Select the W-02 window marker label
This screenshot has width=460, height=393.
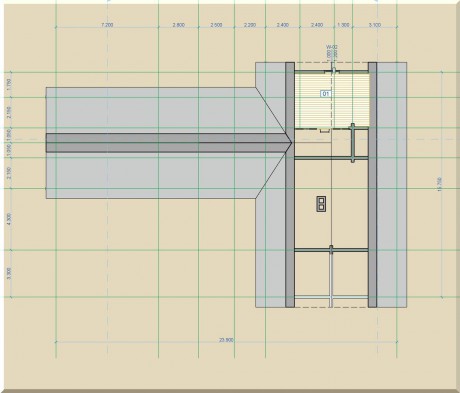coord(332,47)
